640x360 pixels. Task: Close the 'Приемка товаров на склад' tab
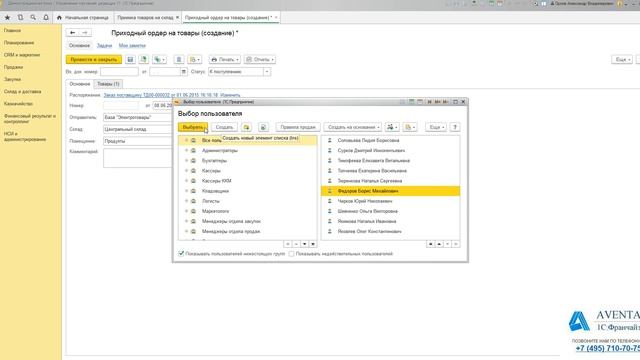(177, 18)
